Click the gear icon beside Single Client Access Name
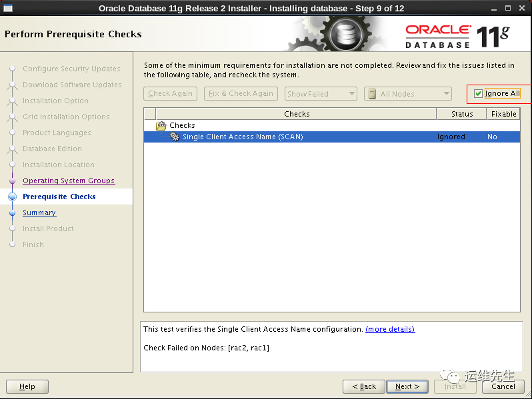 click(175, 137)
